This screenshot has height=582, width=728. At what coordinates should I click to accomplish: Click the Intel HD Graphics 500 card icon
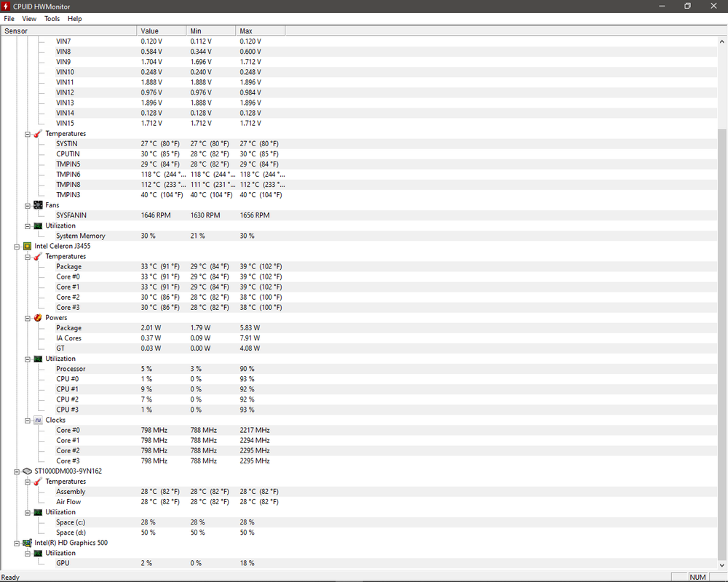click(28, 543)
